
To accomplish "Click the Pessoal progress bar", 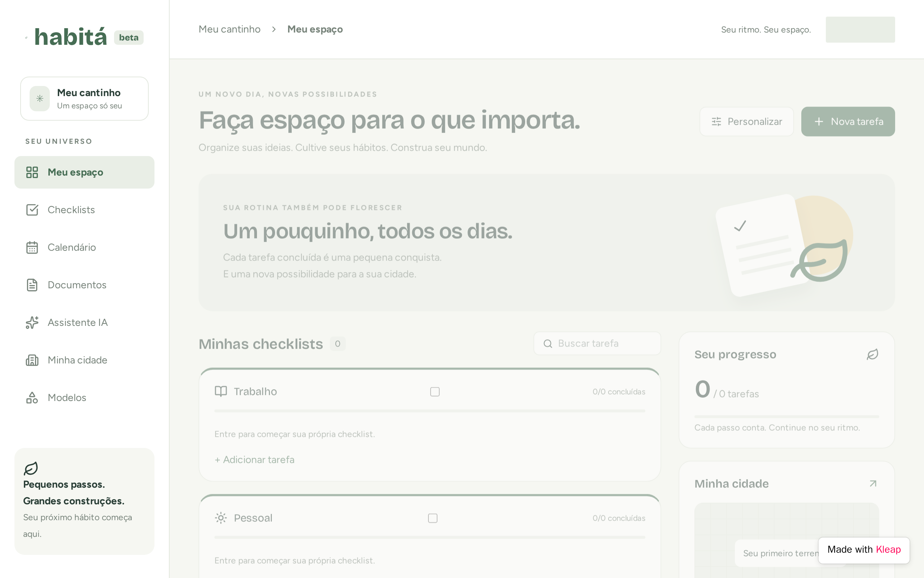I will (x=430, y=538).
